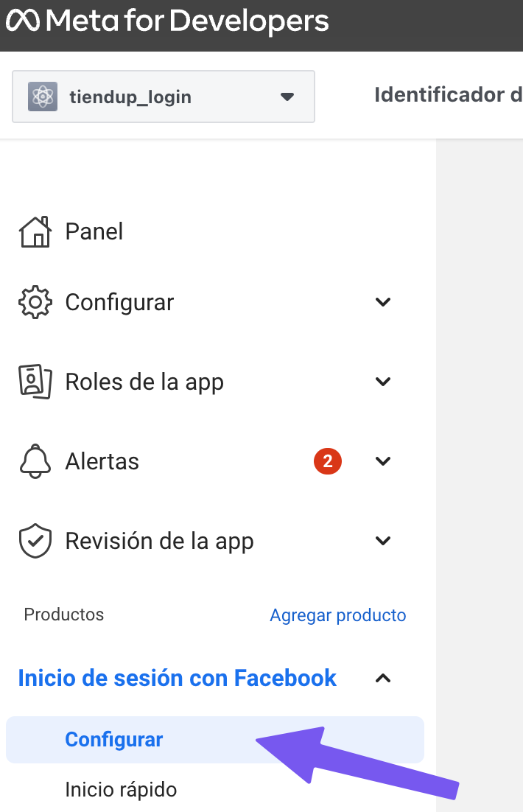This screenshot has width=523, height=812.
Task: Click the Configurar gear icon
Action: 35,301
